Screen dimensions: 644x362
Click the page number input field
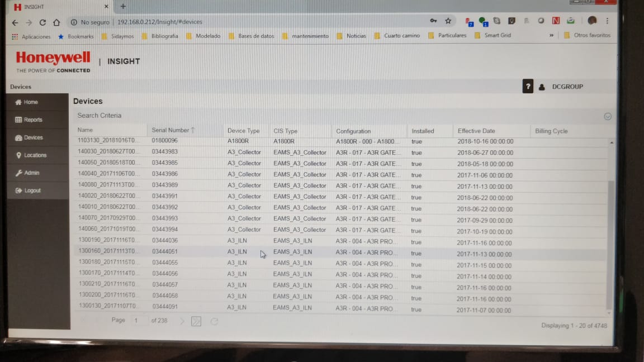139,320
